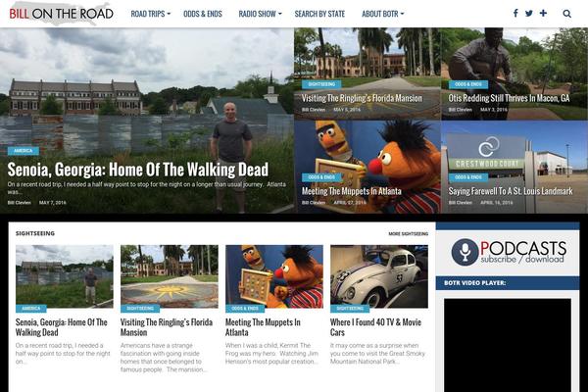Open the Muppets thumbnail in Sightseeing list

coord(274,276)
